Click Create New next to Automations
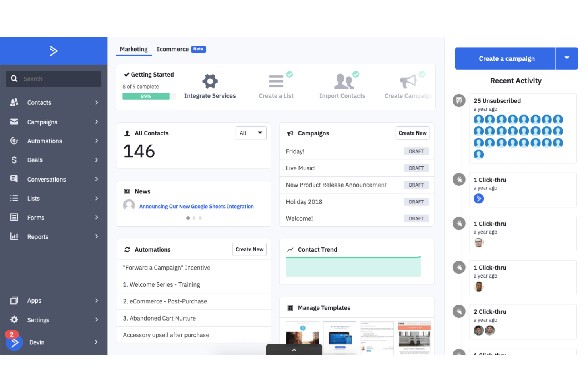This screenshot has height=392, width=588. pos(250,249)
